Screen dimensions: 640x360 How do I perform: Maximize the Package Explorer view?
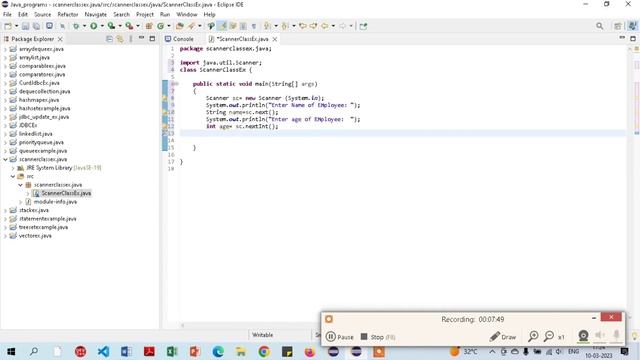(x=152, y=39)
